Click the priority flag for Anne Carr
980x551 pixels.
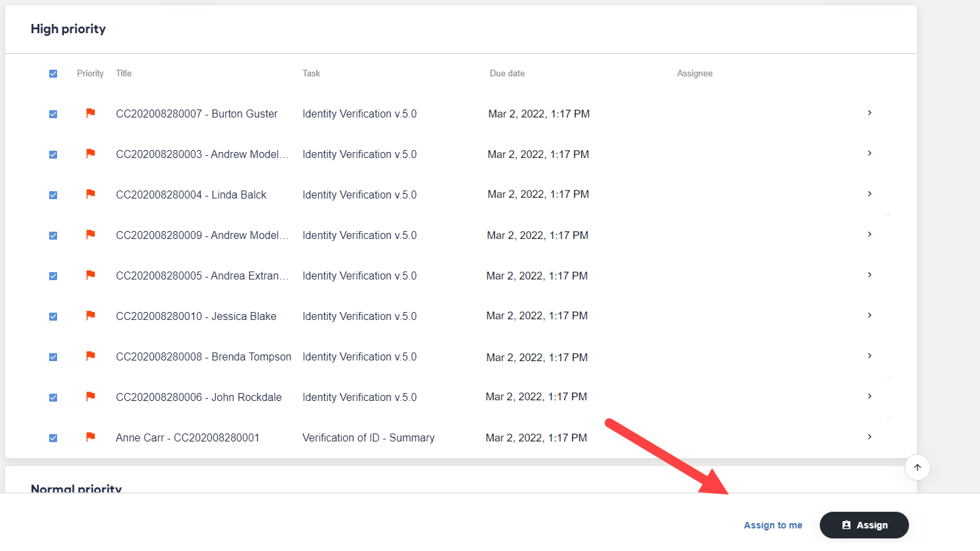pyautogui.click(x=90, y=437)
